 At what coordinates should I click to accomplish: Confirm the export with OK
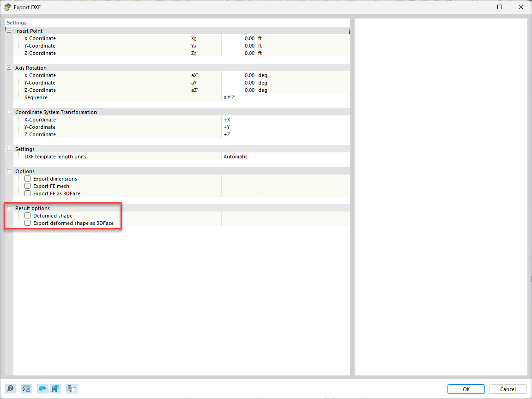465,388
